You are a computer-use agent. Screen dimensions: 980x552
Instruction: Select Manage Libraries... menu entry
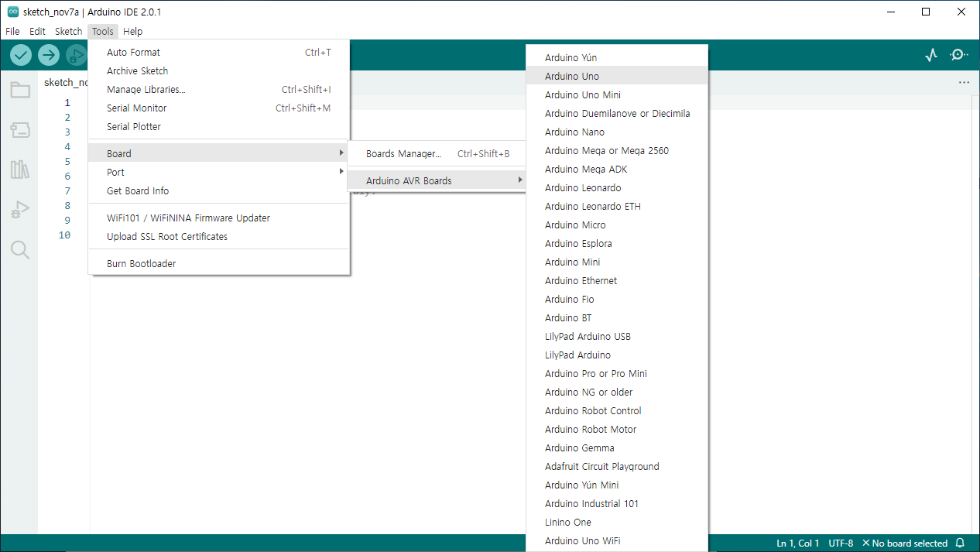(219, 90)
